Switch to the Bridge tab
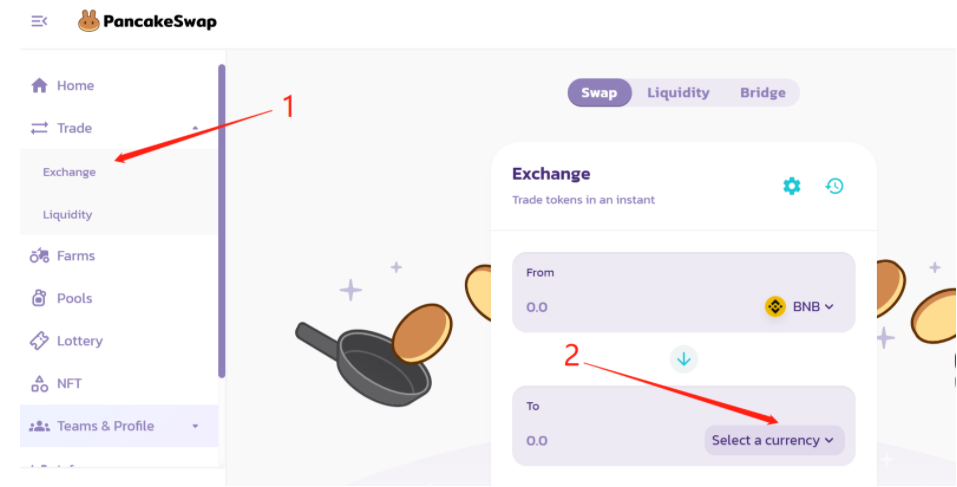Screen dimensions: 957x487 pos(763,93)
